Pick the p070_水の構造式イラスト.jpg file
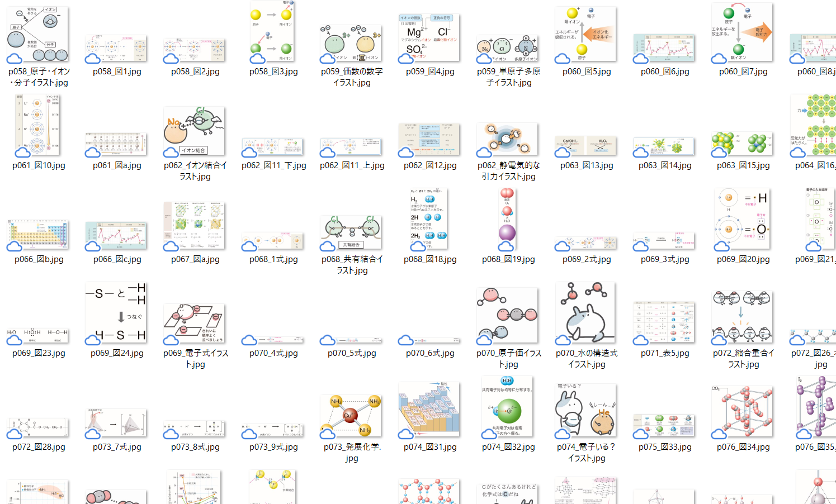 pos(586,312)
